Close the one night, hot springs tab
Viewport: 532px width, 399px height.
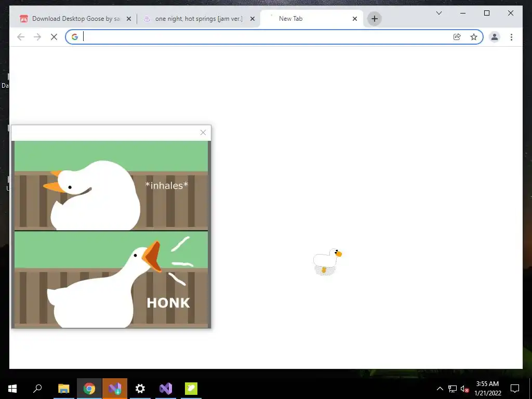click(252, 19)
